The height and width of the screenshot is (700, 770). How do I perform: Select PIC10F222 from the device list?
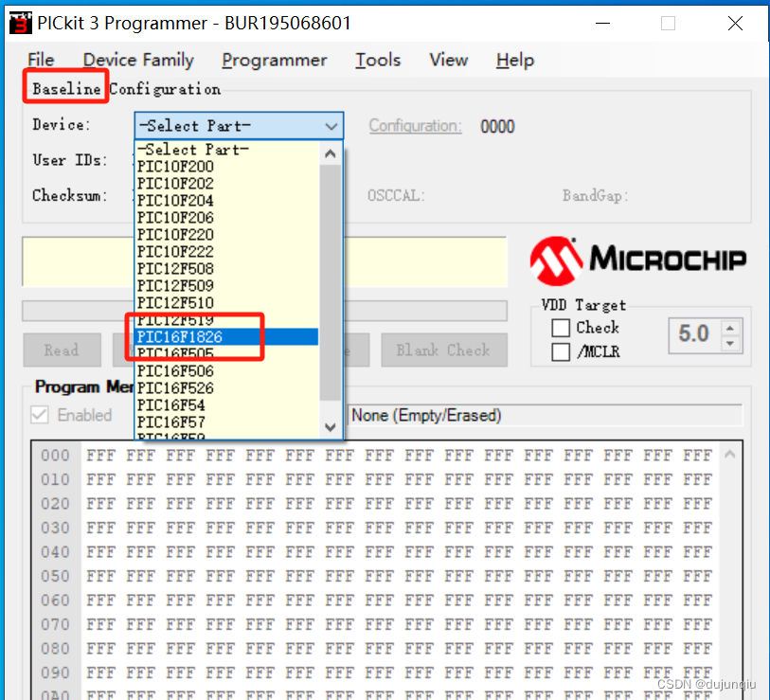click(x=227, y=252)
